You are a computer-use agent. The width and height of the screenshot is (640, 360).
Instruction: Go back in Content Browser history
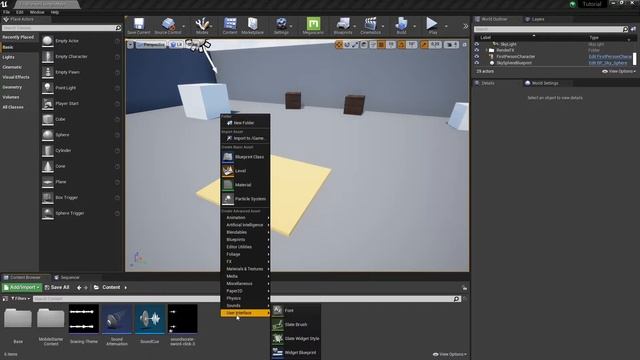tap(79, 288)
